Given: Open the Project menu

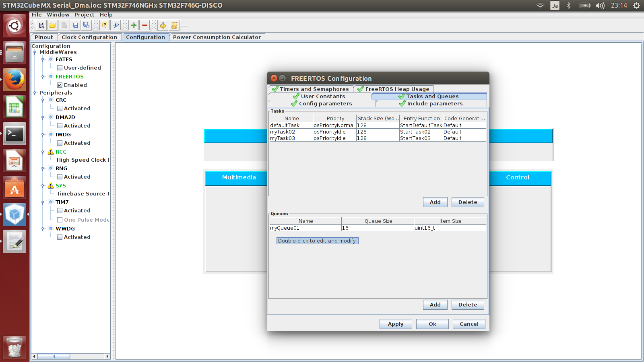Looking at the screenshot, I should coord(85,14).
